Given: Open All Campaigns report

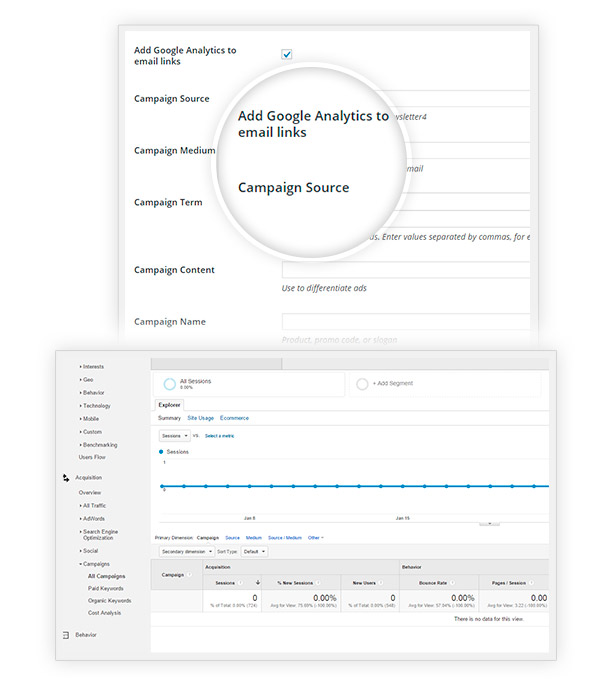Looking at the screenshot, I should coord(106,576).
